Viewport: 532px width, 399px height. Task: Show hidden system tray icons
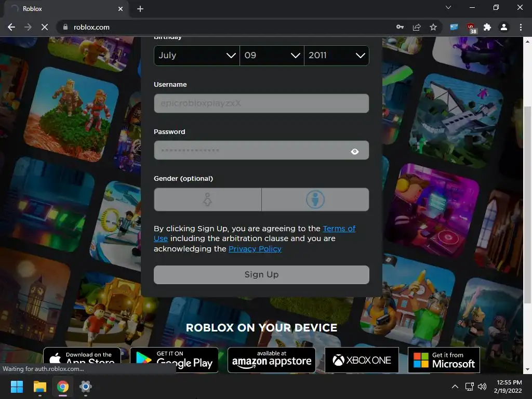(x=455, y=387)
